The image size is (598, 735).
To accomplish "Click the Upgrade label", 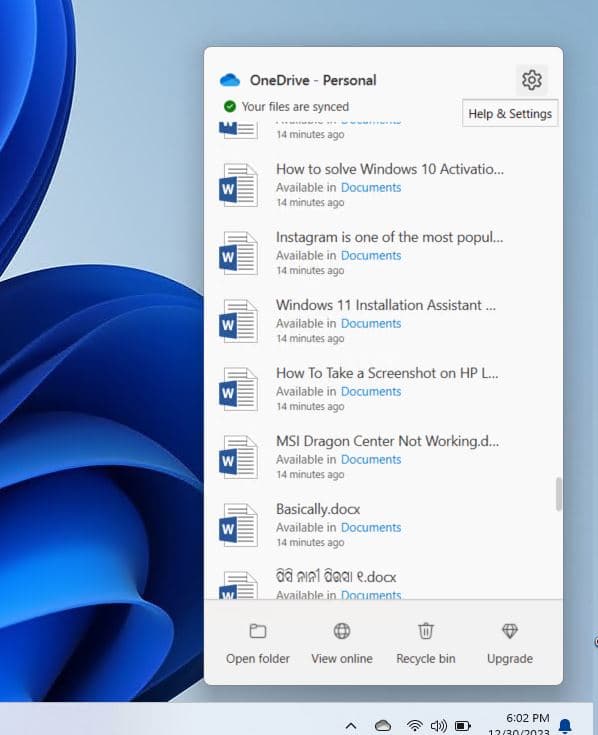I will (x=510, y=659).
